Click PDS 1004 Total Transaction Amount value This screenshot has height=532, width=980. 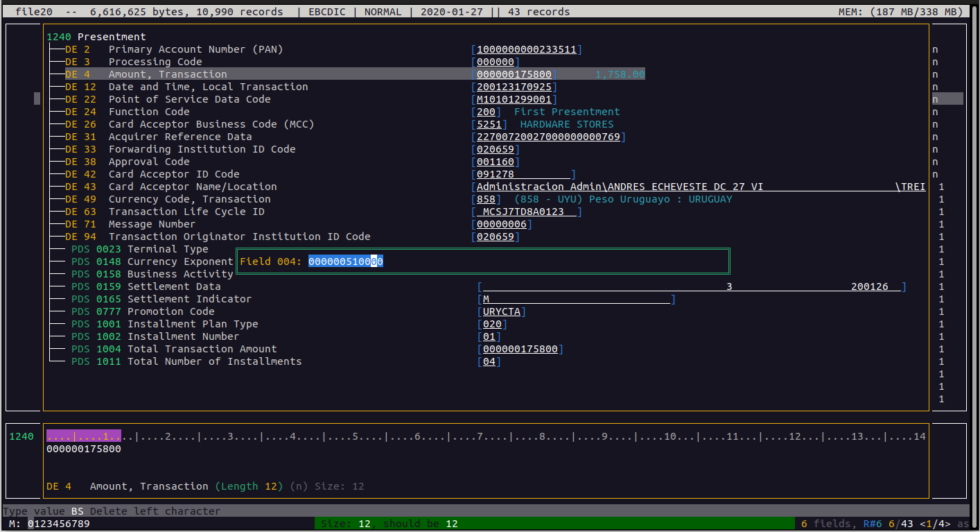pos(520,349)
